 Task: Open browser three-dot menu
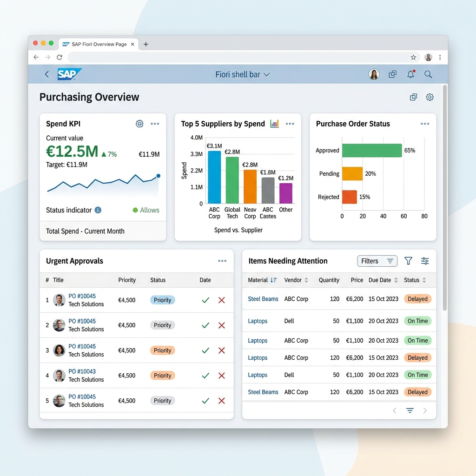point(440,57)
